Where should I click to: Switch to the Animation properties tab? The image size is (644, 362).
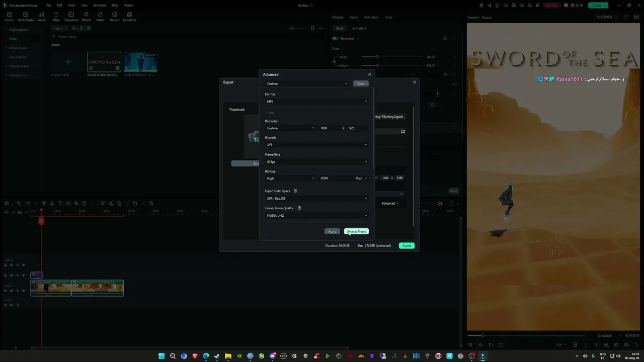point(371,17)
